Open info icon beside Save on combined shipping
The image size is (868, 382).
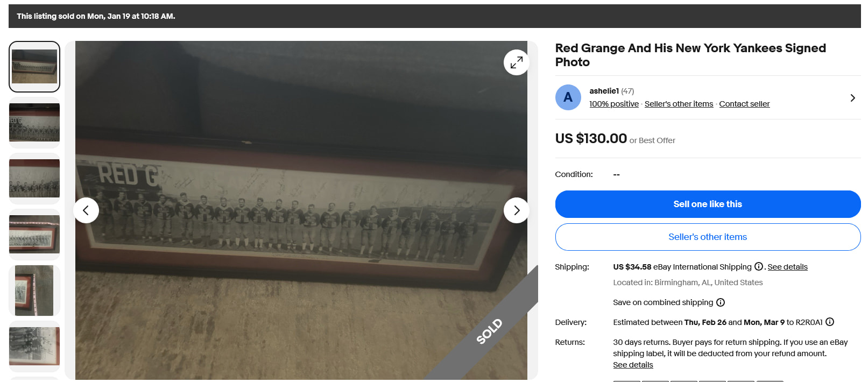pyautogui.click(x=721, y=302)
